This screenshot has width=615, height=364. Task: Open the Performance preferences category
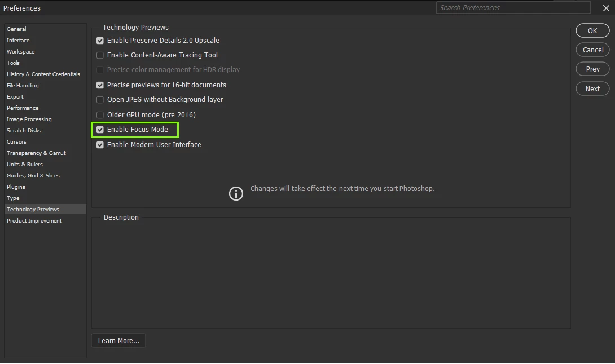[x=23, y=108]
